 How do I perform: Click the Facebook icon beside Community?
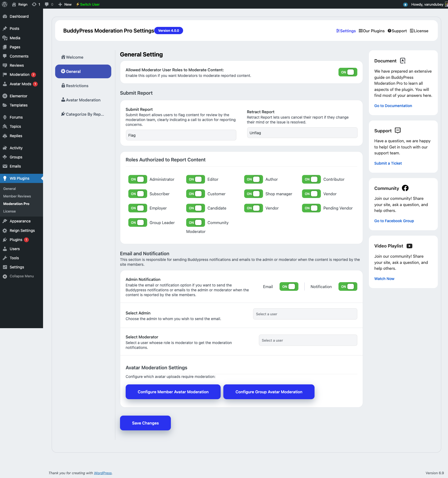coord(405,188)
